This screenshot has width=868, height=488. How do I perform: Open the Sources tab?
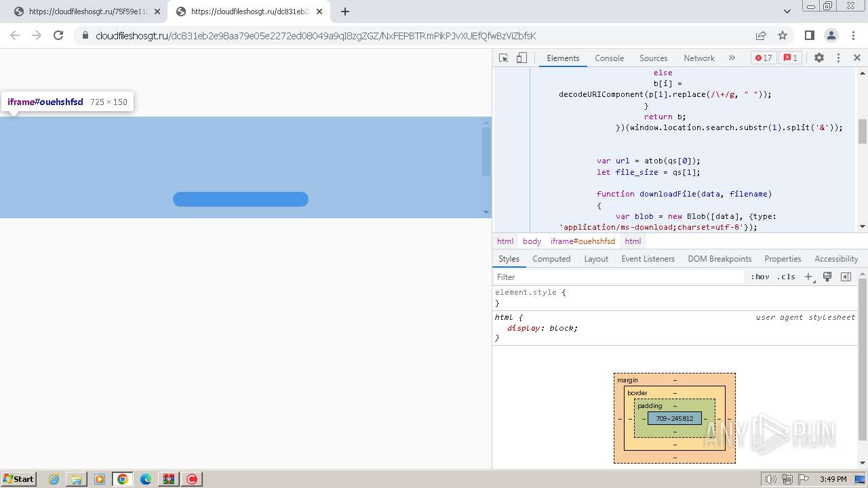653,58
